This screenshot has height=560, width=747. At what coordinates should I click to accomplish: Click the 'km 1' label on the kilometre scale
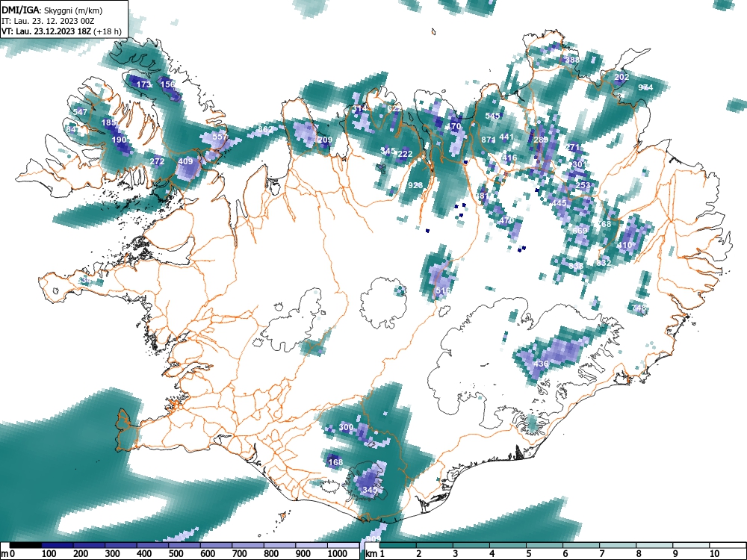click(x=374, y=554)
